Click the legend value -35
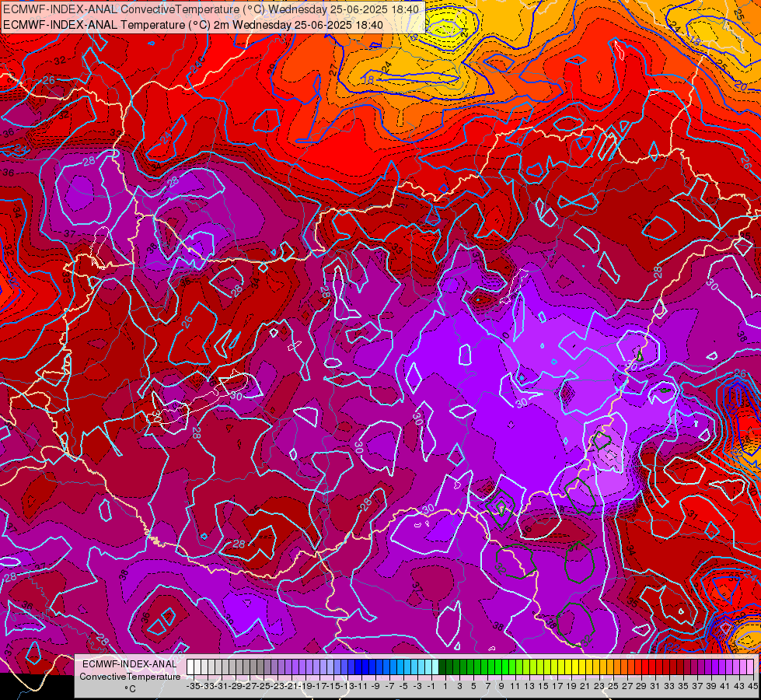Image resolution: width=761 pixels, height=700 pixels. 193,687
